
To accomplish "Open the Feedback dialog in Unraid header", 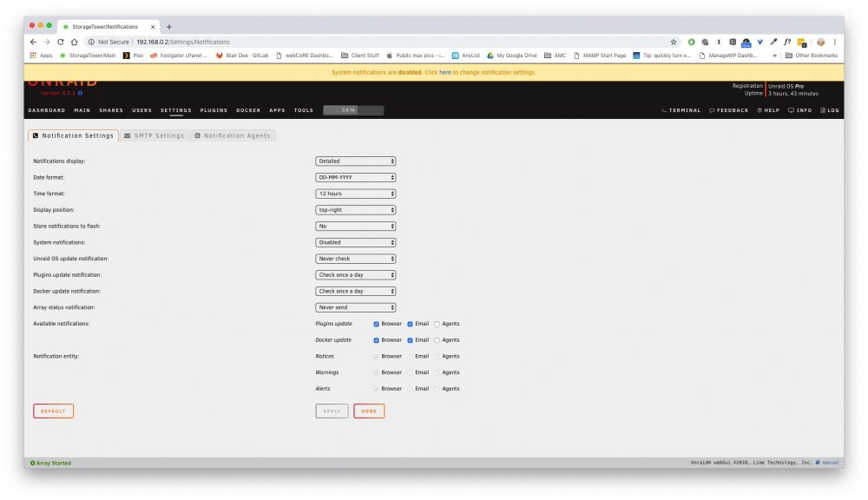I will 728,110.
